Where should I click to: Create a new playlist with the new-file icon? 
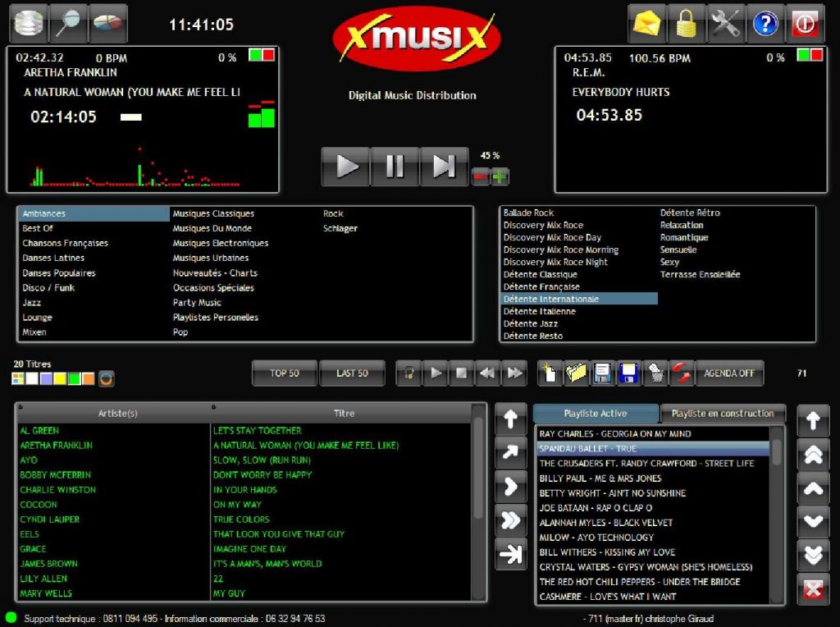pos(550,373)
